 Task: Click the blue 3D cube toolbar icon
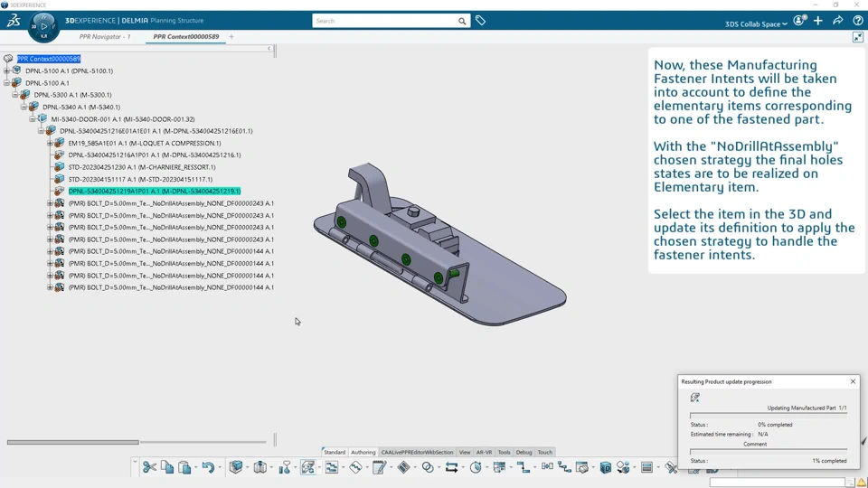[236, 467]
